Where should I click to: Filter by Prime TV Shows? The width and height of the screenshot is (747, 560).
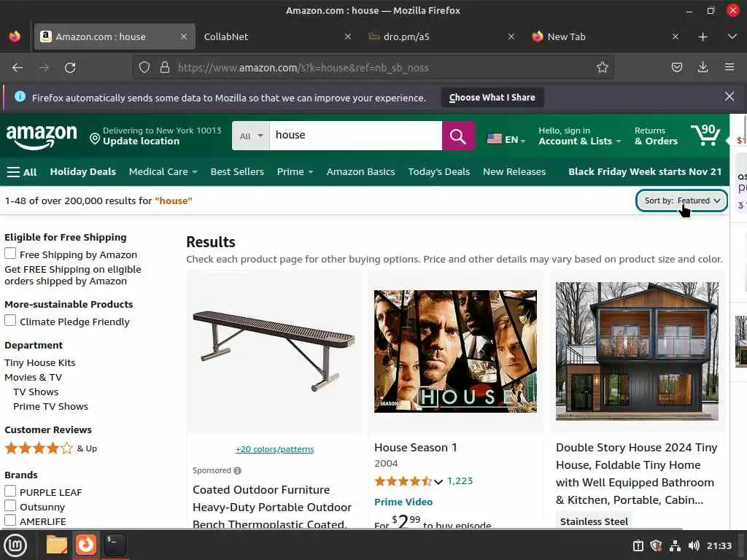coord(50,407)
